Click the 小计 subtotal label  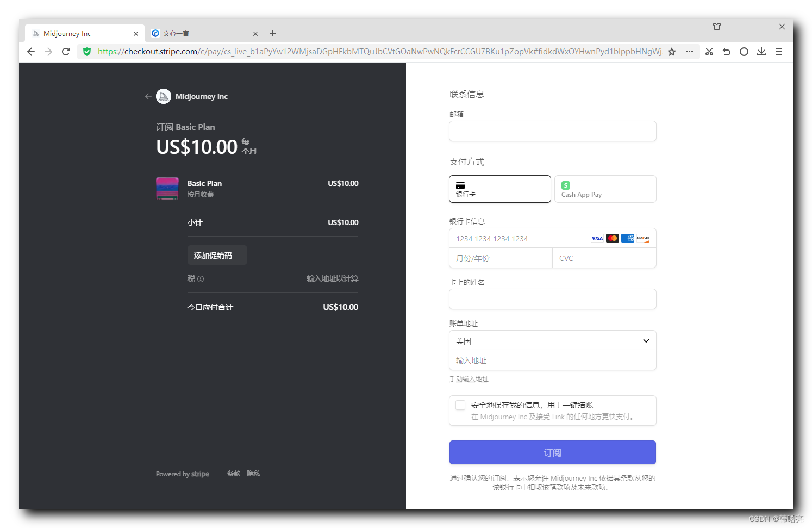[x=195, y=222]
